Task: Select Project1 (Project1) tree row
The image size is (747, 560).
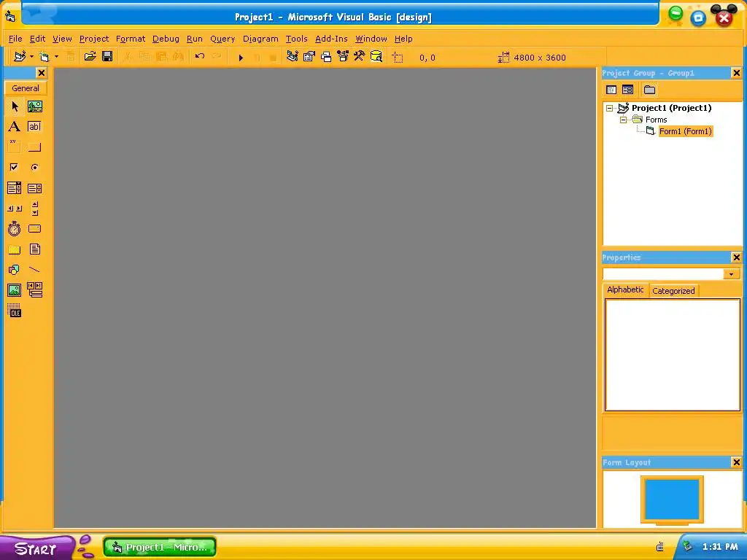Action: 671,108
